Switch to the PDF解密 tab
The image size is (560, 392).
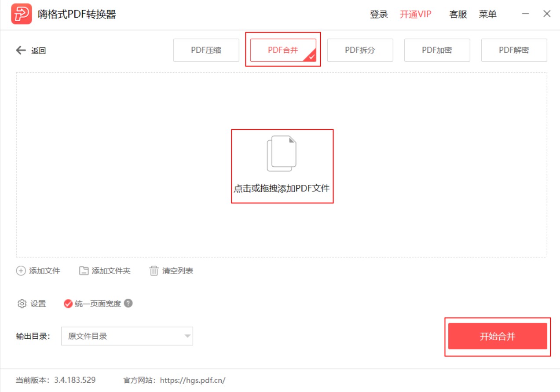coord(514,50)
